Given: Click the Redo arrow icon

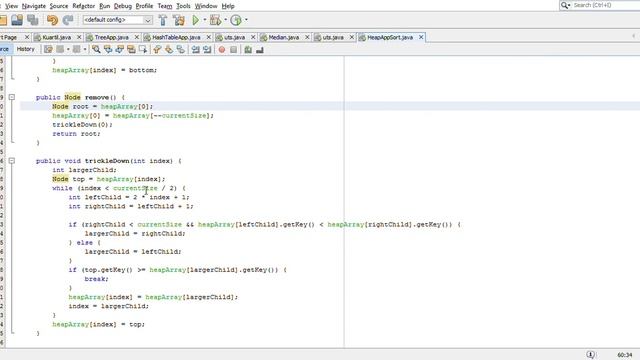Looking at the screenshot, I should (68, 20).
